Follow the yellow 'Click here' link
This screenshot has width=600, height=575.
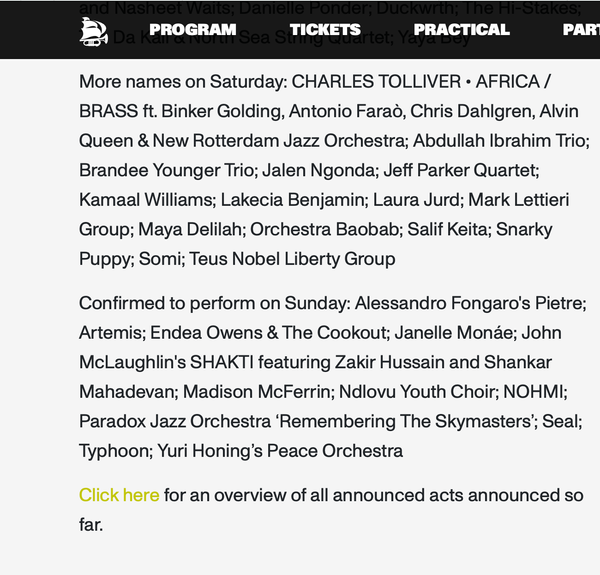pos(119,495)
